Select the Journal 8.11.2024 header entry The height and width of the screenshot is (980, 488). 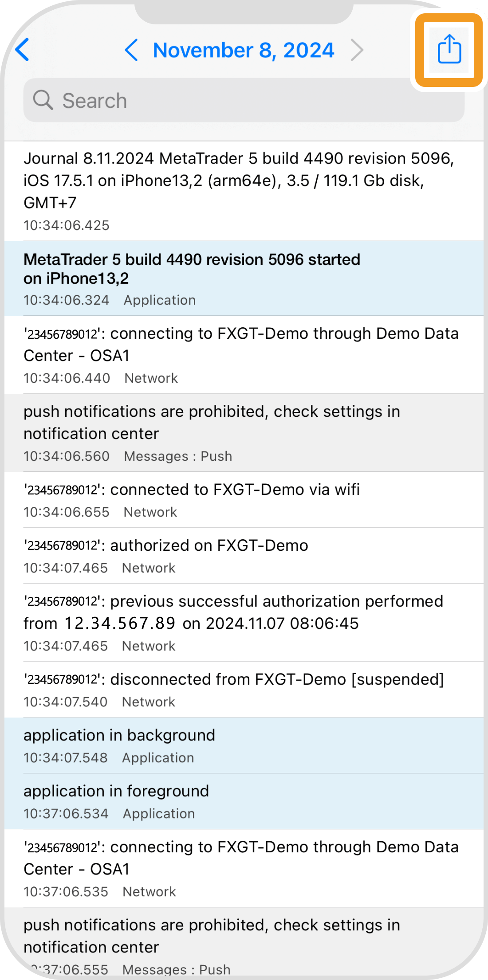[240, 180]
